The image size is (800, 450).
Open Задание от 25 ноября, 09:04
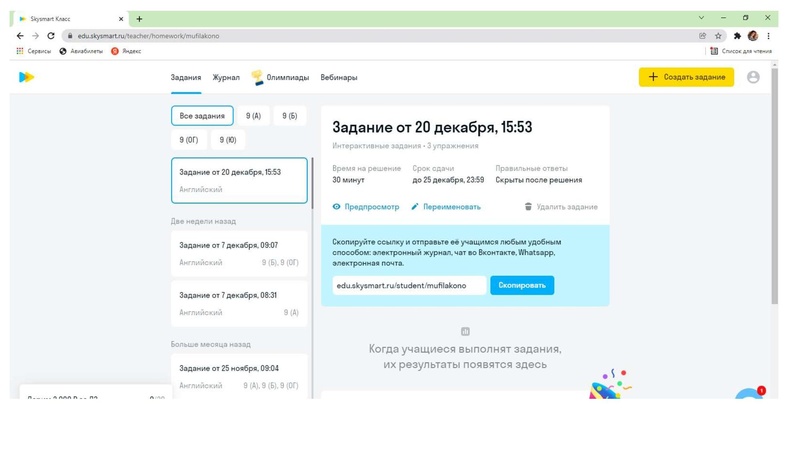click(x=239, y=376)
